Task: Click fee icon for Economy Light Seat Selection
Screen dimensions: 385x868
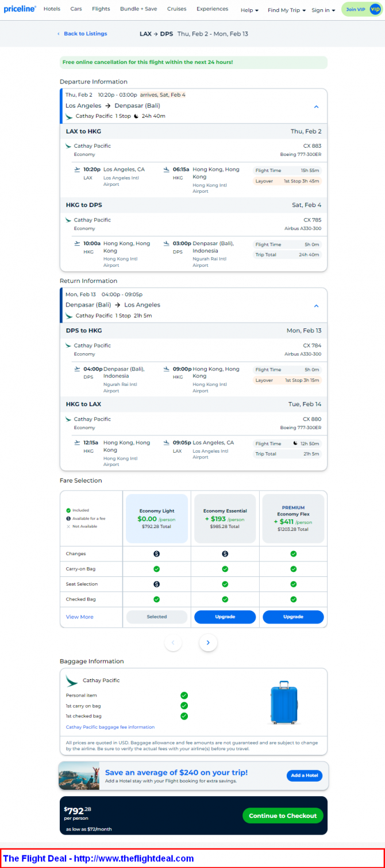Action: click(x=156, y=584)
